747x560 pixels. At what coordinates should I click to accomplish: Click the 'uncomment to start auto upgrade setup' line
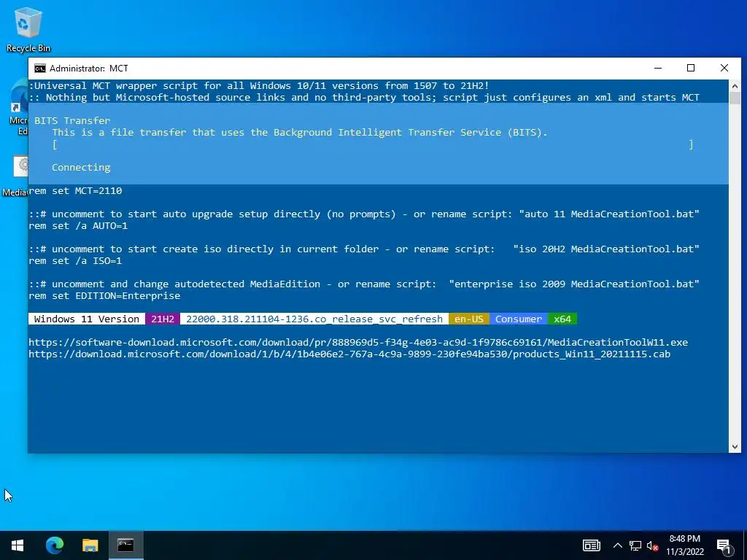coord(364,214)
